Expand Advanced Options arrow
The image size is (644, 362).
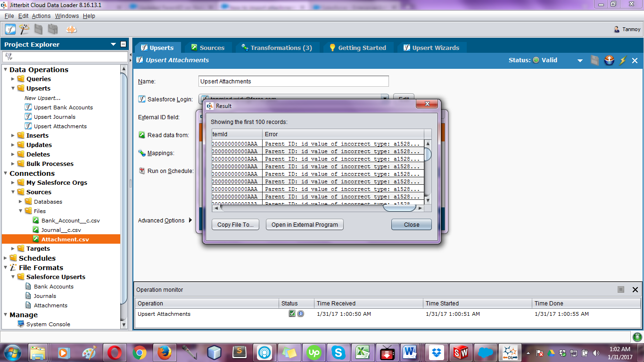(x=190, y=220)
